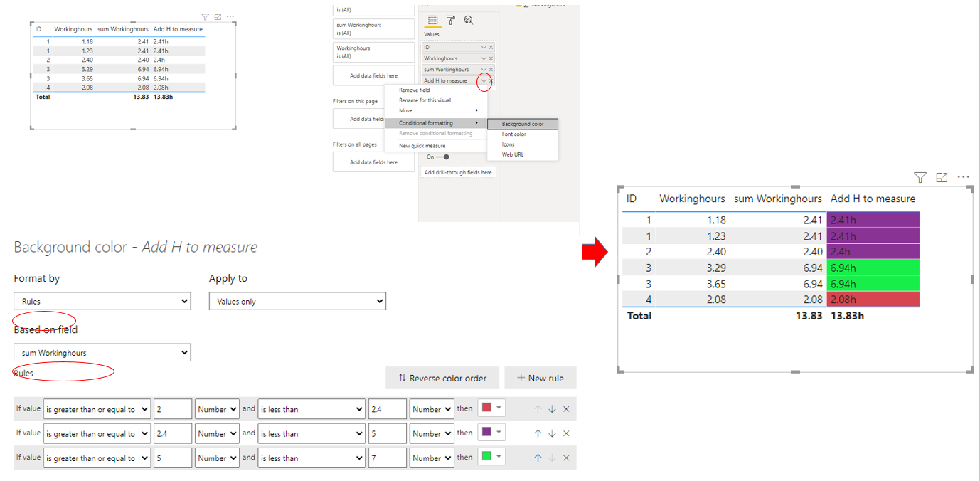Open red color picker for first rule
This screenshot has height=481, width=980.
click(x=491, y=408)
